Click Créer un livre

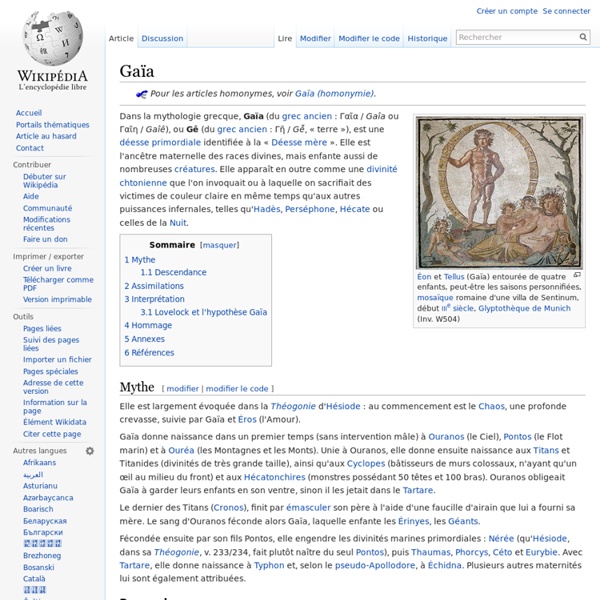tap(47, 268)
